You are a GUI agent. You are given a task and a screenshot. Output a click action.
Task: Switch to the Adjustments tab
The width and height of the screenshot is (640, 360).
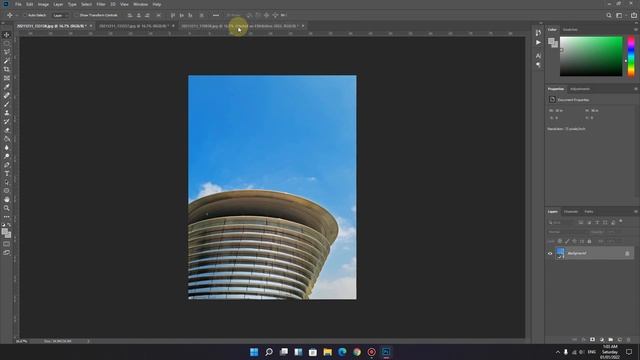[x=580, y=89]
